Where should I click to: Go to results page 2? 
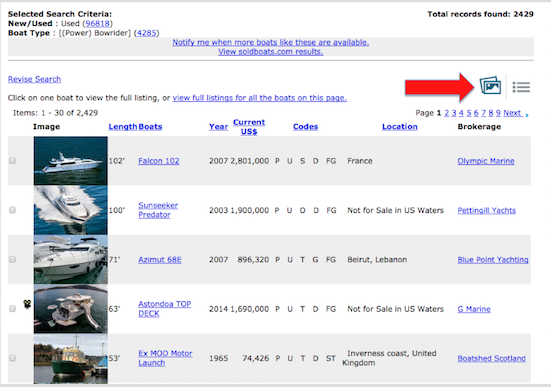[x=447, y=113]
